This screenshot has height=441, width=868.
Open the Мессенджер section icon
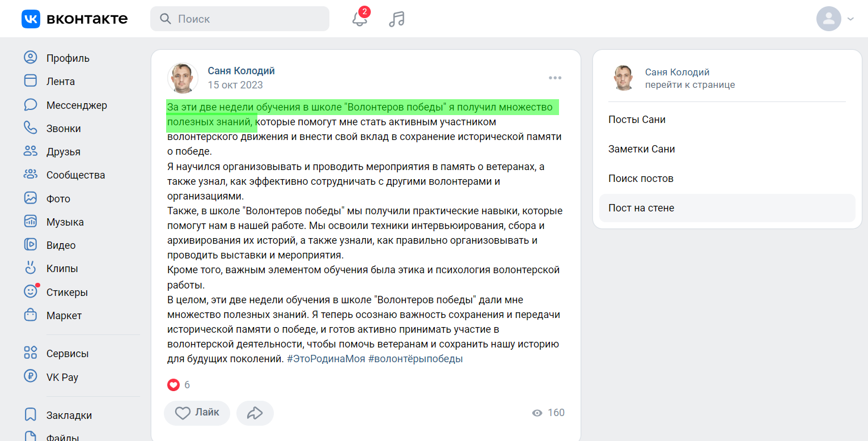[30, 105]
